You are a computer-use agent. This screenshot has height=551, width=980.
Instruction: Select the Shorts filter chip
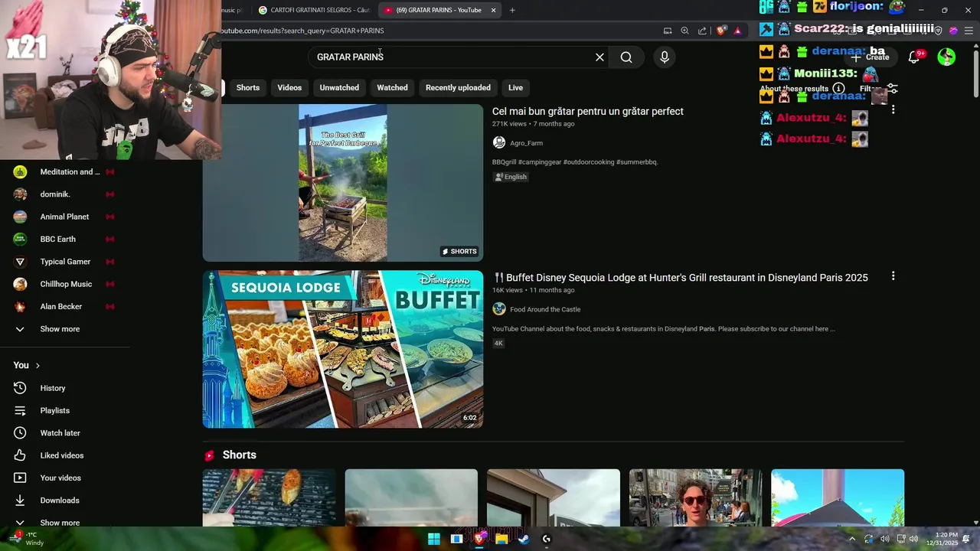(248, 87)
